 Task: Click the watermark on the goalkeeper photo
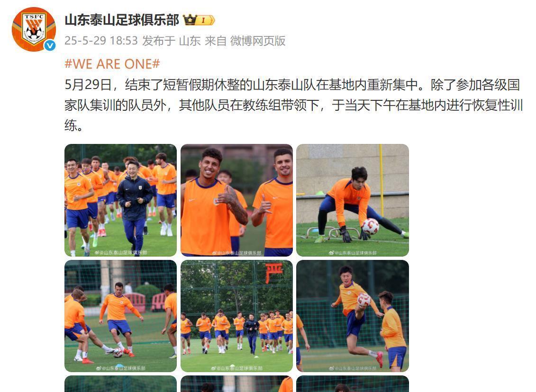coord(353,253)
